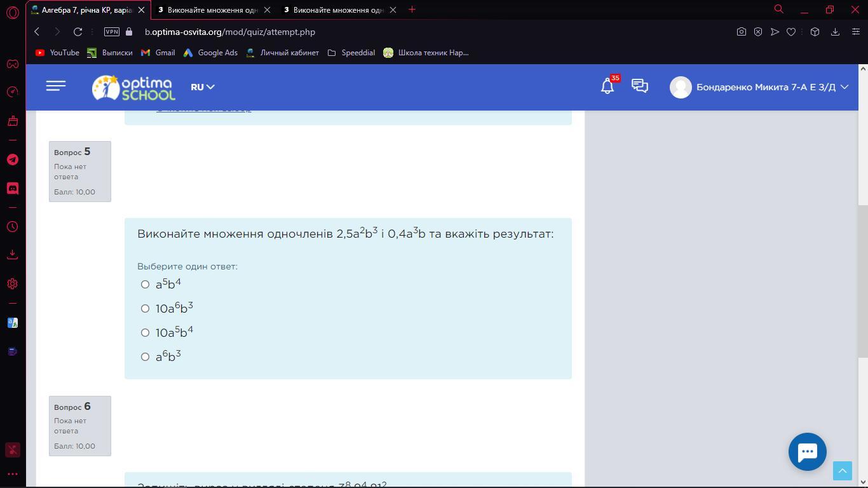This screenshot has width=868, height=488.
Task: Open Telegram messenger in the sidebar
Action: click(13, 159)
